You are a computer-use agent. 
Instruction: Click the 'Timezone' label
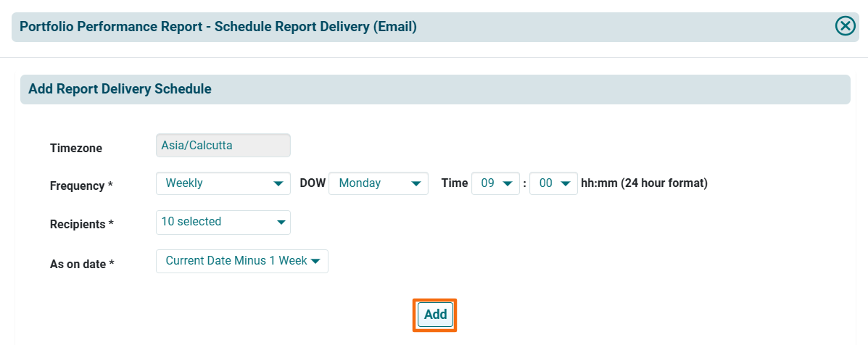76,149
